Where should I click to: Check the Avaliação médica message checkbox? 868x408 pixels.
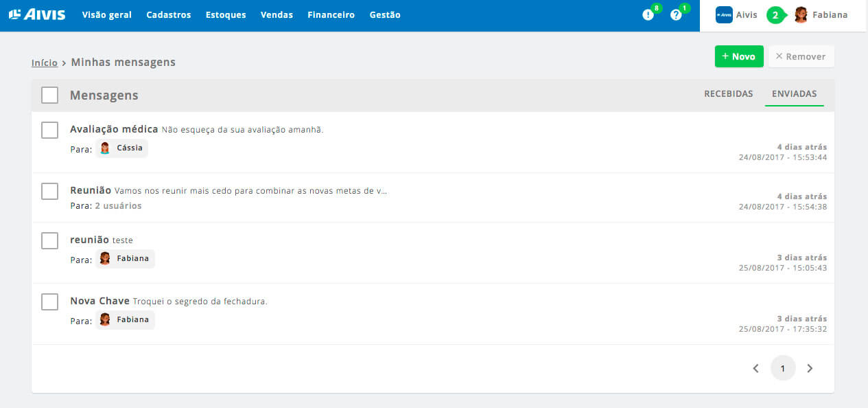49,130
